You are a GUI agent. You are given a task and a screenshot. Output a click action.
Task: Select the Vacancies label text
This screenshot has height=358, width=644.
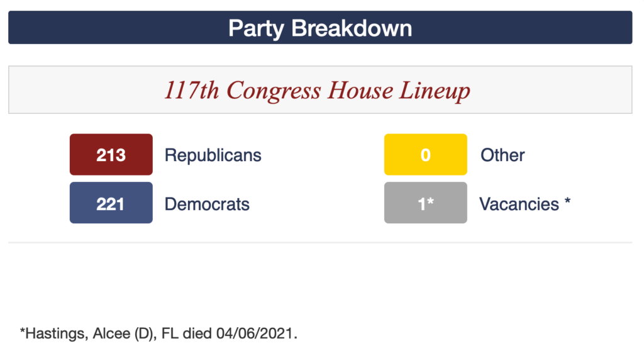519,204
